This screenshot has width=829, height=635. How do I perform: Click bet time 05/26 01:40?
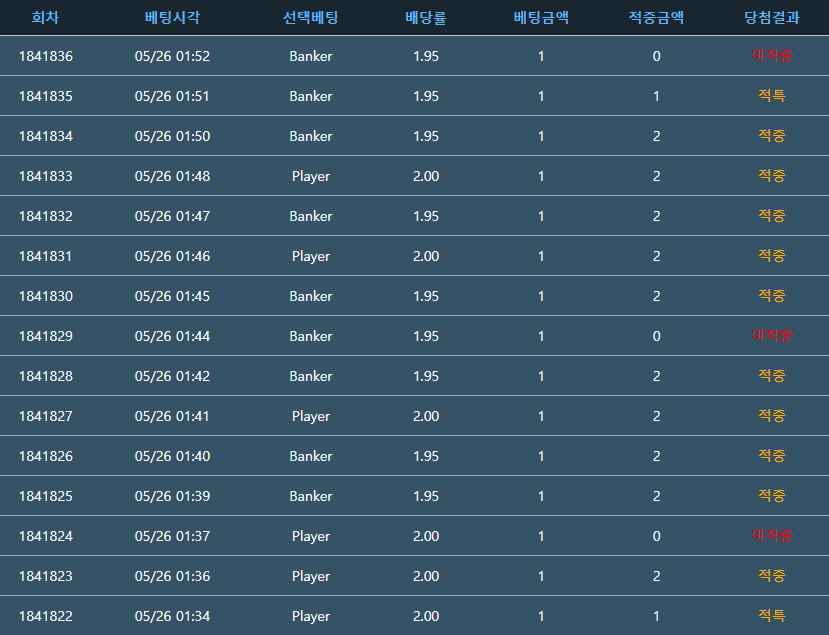[172, 456]
